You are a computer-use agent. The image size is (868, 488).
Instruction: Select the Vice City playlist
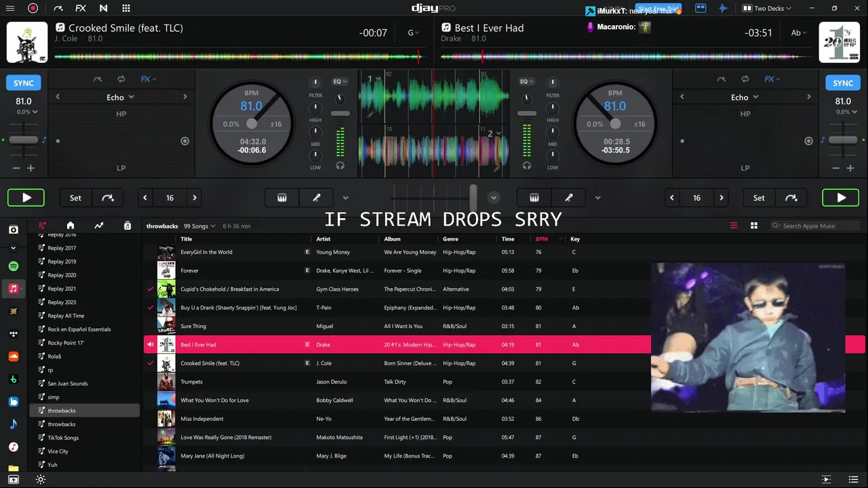(58, 451)
